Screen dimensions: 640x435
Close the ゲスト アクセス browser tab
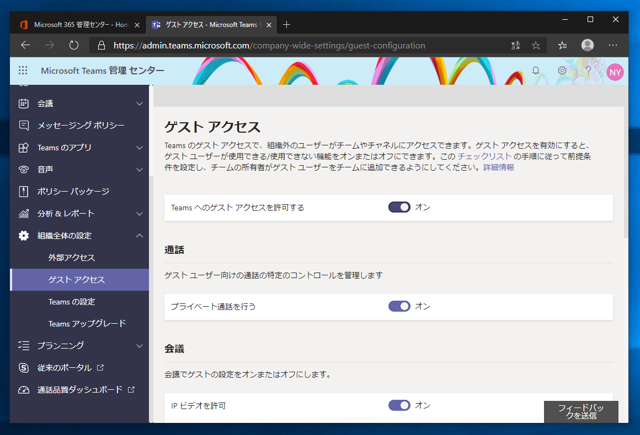click(269, 25)
